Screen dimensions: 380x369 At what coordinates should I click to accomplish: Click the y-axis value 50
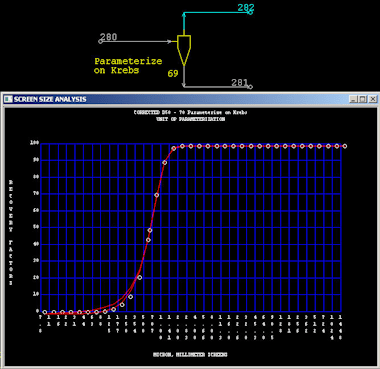36,227
